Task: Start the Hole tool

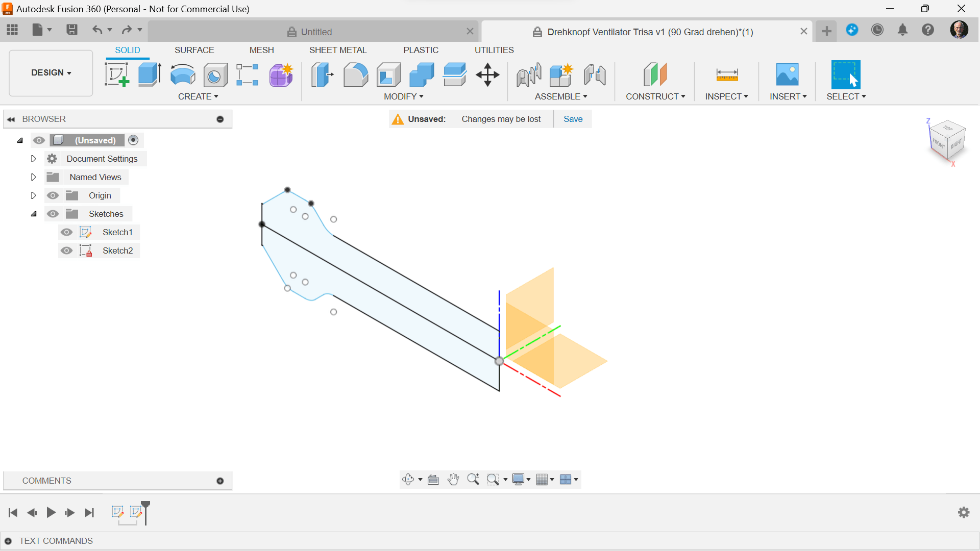Action: coord(215,74)
